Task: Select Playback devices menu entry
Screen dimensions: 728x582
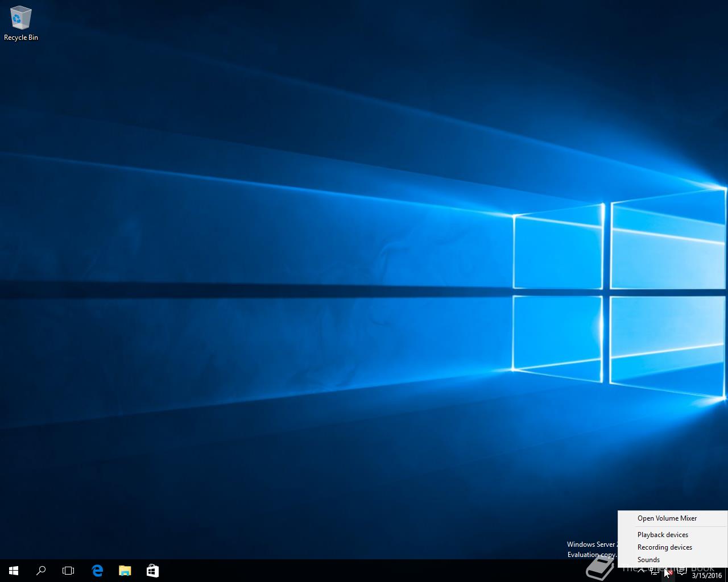Action: 673,535
